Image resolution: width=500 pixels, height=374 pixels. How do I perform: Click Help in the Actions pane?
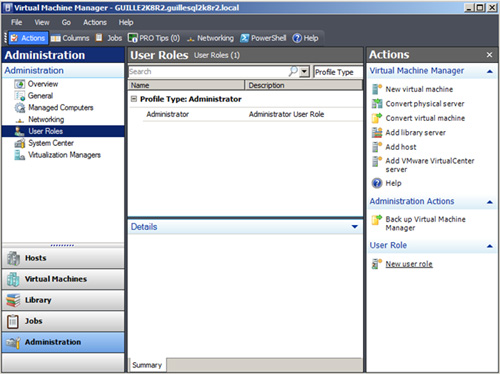[x=393, y=183]
